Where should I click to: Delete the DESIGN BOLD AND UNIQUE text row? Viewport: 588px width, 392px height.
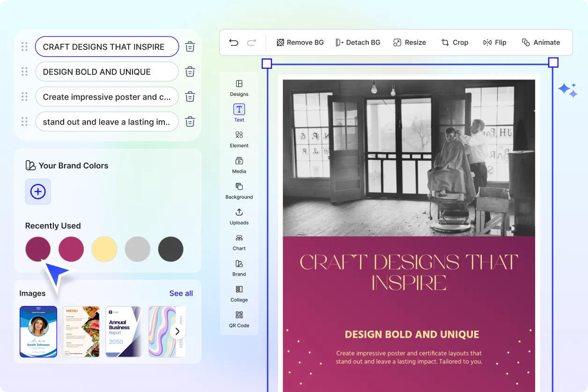tap(190, 72)
